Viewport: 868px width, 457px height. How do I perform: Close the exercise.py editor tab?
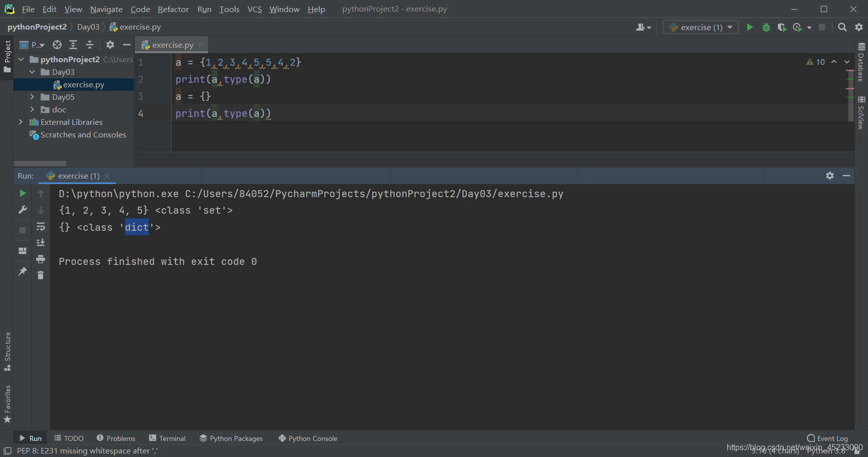pyautogui.click(x=200, y=45)
